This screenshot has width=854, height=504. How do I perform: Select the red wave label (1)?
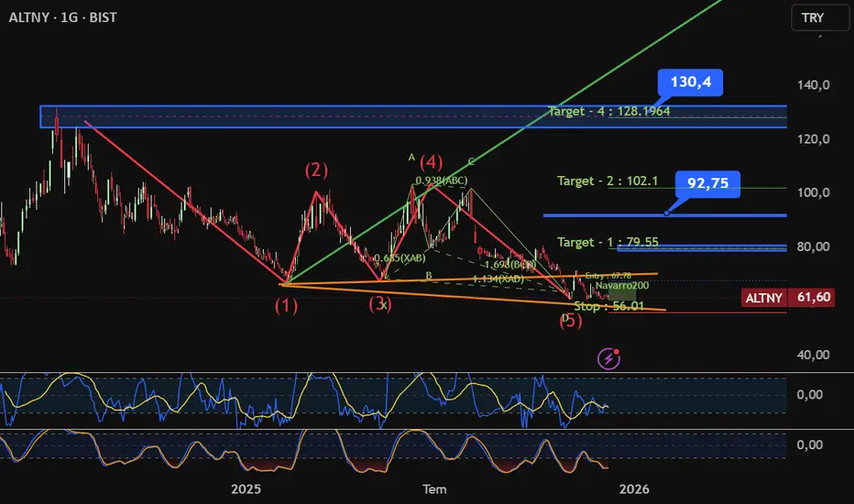pyautogui.click(x=286, y=306)
